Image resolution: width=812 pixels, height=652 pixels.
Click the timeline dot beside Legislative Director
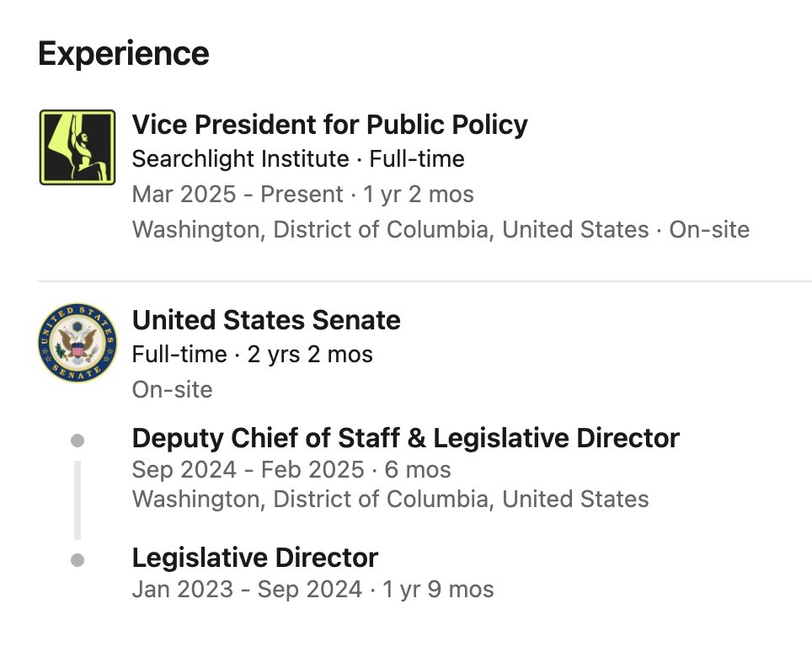point(77,560)
